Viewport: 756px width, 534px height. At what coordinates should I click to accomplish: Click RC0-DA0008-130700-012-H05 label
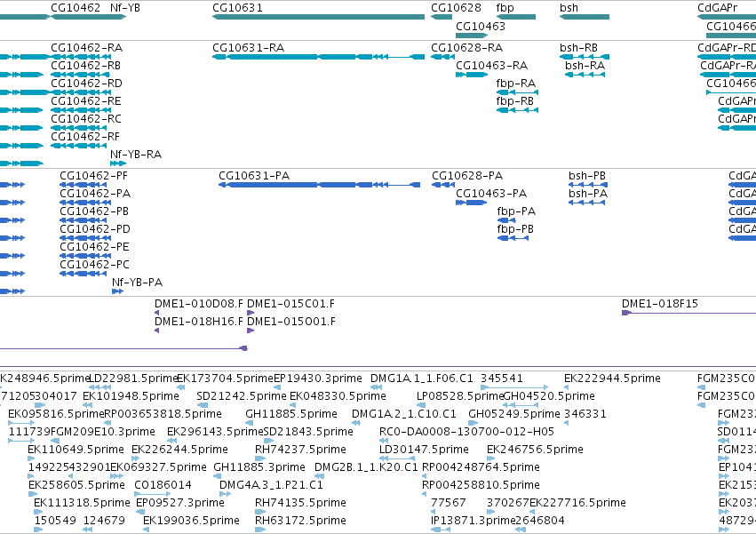pyautogui.click(x=466, y=432)
